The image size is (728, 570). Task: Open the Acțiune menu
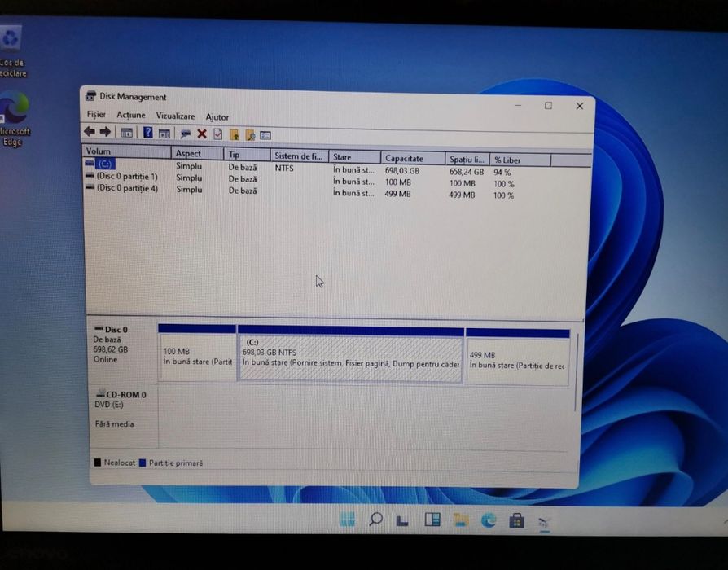(x=131, y=115)
